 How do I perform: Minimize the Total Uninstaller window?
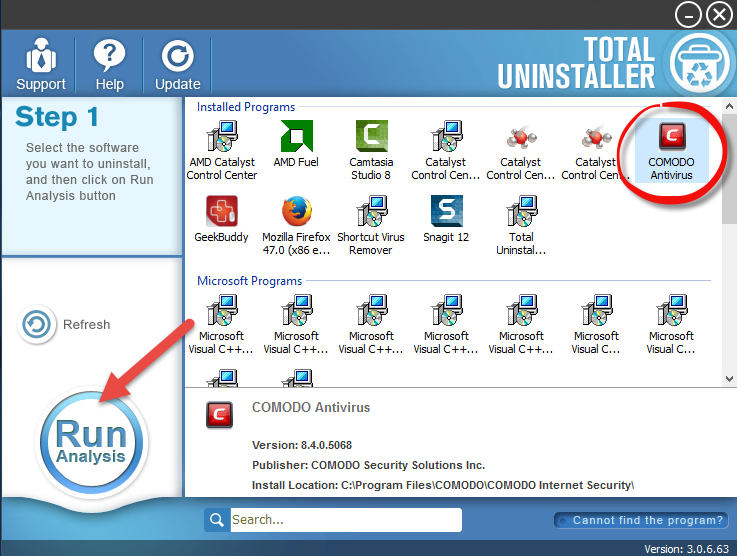[688, 16]
